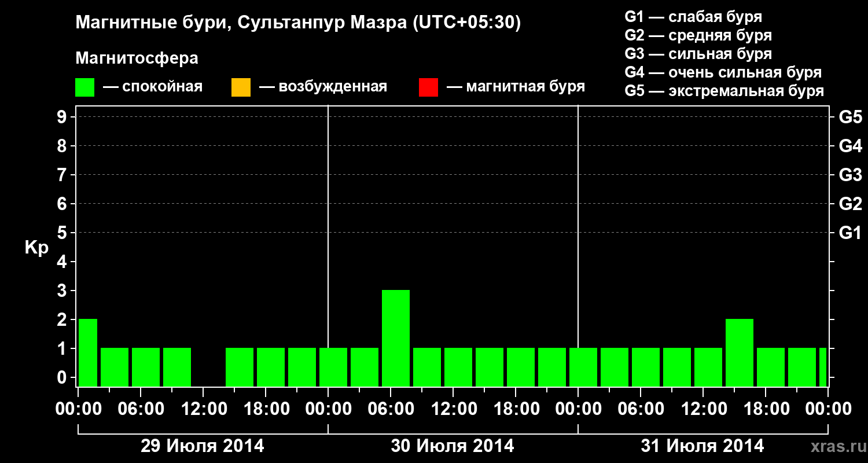
Task: Click the 'Kp' axis title
Action: [x=36, y=247]
